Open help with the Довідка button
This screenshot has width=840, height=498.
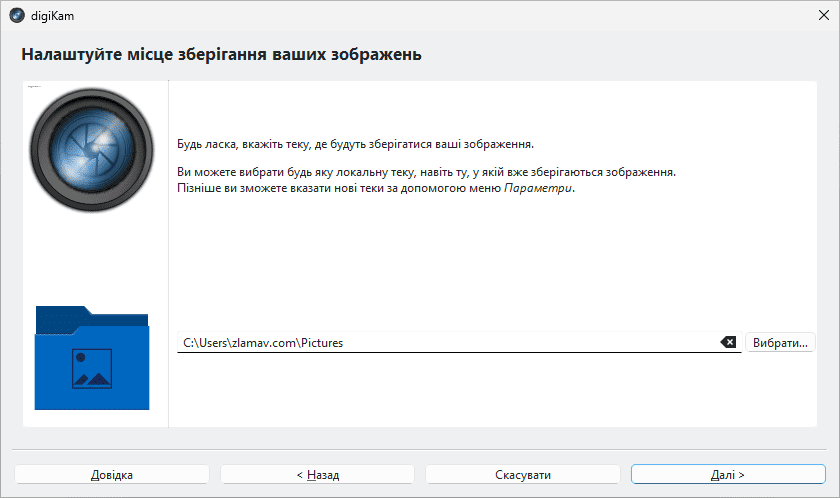coord(112,475)
